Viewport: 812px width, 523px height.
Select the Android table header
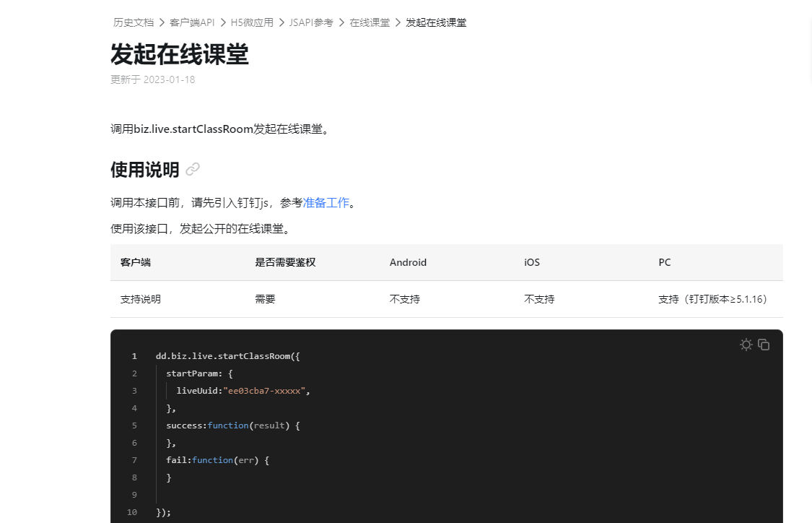[x=408, y=262]
